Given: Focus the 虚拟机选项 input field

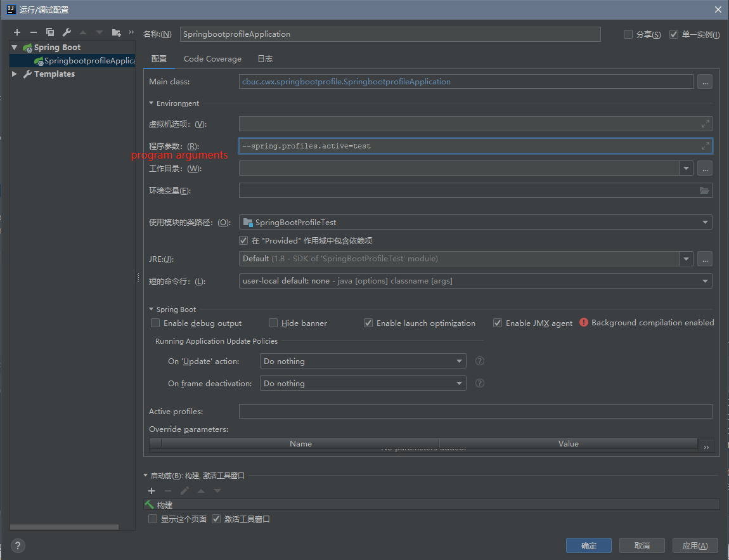Looking at the screenshot, I should coord(475,124).
